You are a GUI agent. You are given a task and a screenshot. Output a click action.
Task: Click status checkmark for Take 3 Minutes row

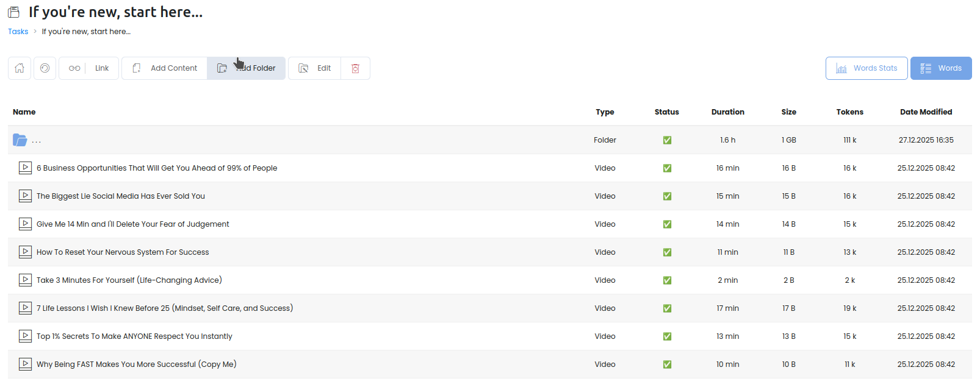tap(667, 280)
